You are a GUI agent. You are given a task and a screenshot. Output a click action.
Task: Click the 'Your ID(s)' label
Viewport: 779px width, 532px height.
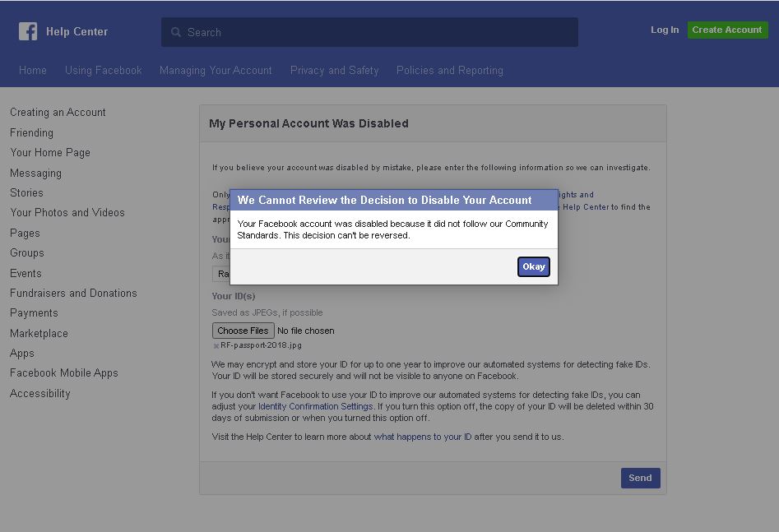(x=234, y=296)
